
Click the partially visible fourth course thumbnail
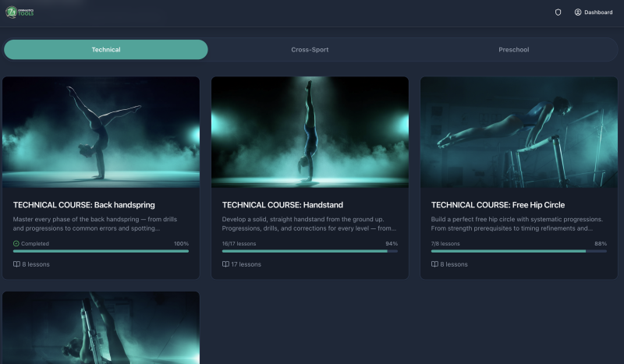coord(101,328)
